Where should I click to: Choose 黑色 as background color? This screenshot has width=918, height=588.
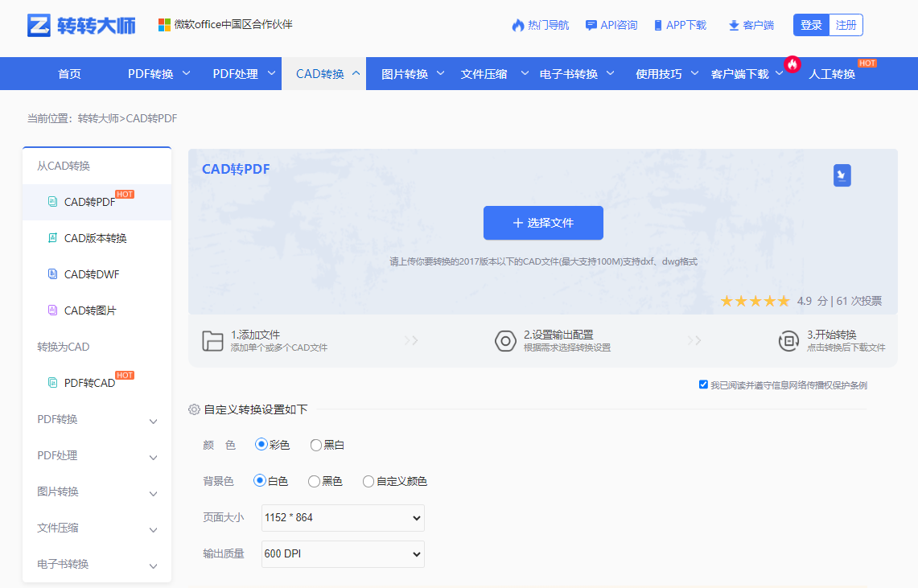pyautogui.click(x=313, y=481)
